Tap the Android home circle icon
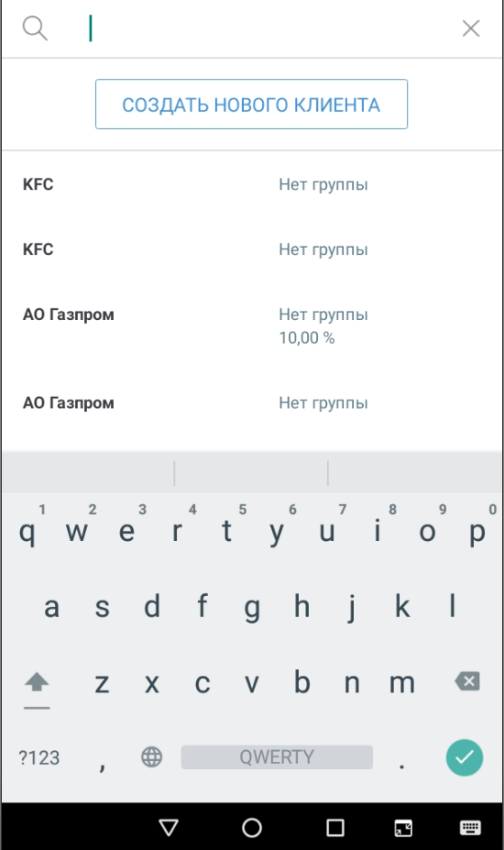 tap(252, 827)
